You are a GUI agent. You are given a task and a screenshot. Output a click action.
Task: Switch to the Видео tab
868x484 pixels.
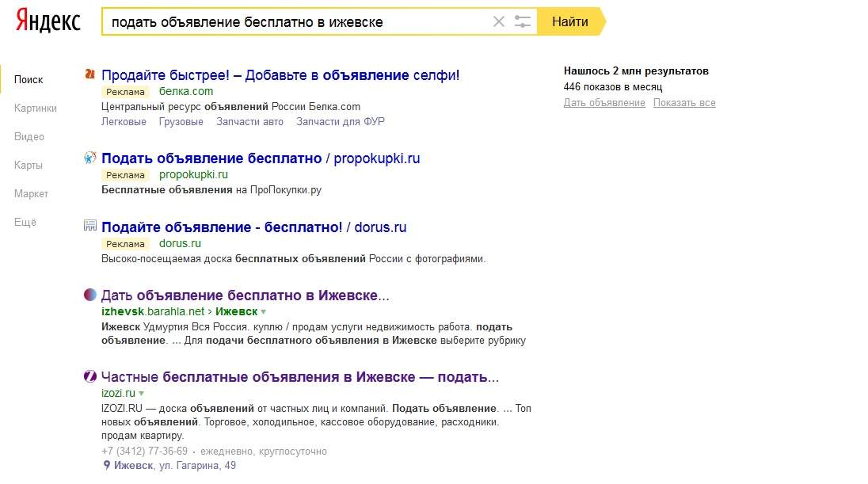coord(29,137)
